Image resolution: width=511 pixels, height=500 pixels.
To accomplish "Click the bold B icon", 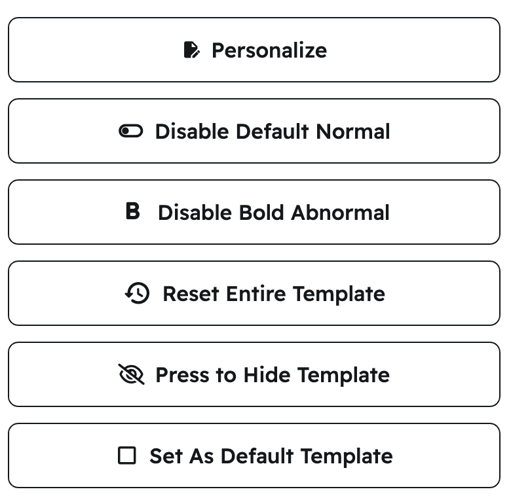I will [x=133, y=211].
